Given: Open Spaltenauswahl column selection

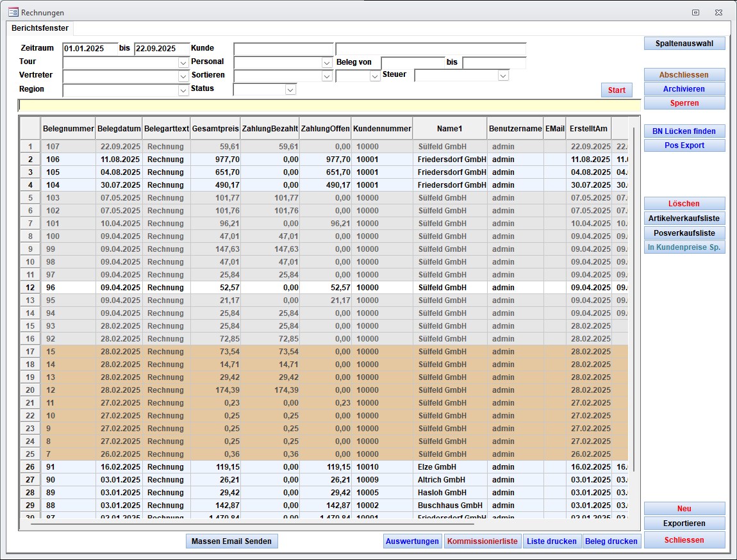Looking at the screenshot, I should (x=684, y=44).
